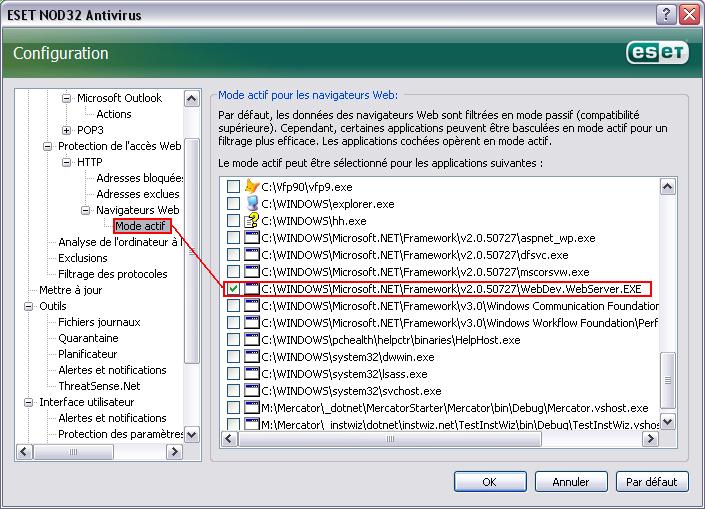Click the mscorsvw.exe application icon
705x509 pixels.
[x=252, y=272]
